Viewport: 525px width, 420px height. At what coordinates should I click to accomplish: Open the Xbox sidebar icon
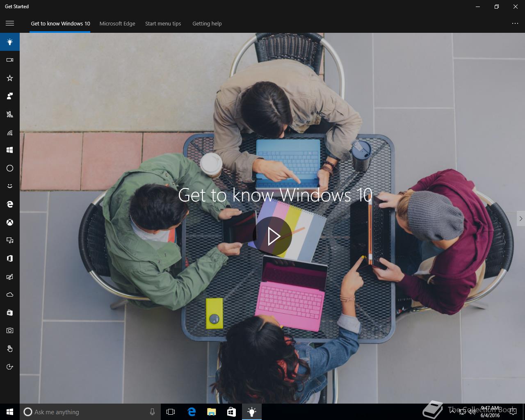(10, 222)
